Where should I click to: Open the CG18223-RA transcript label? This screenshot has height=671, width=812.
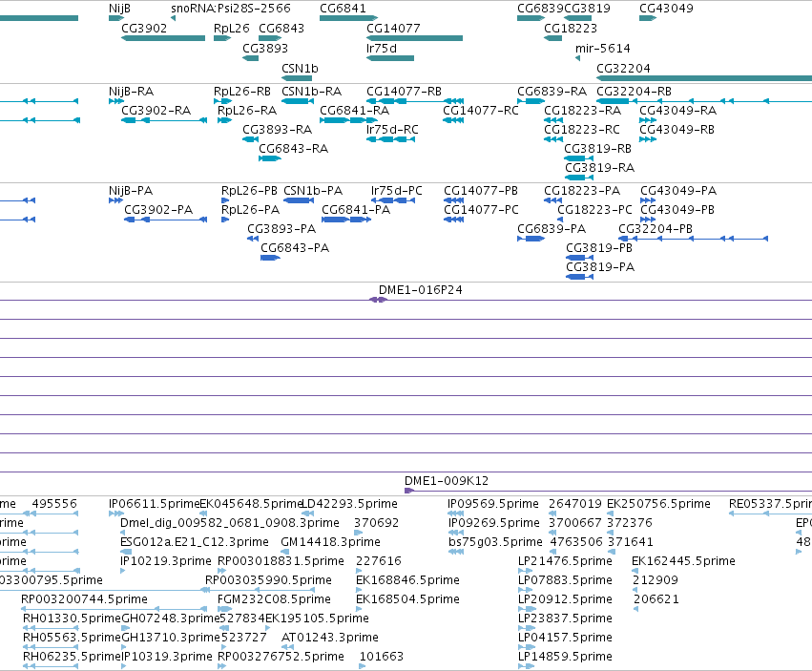(582, 111)
